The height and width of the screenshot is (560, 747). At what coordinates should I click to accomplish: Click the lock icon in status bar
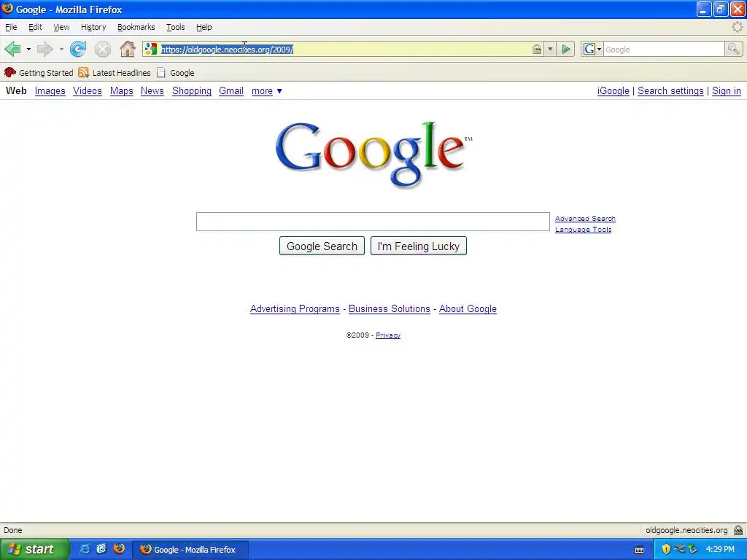[738, 530]
